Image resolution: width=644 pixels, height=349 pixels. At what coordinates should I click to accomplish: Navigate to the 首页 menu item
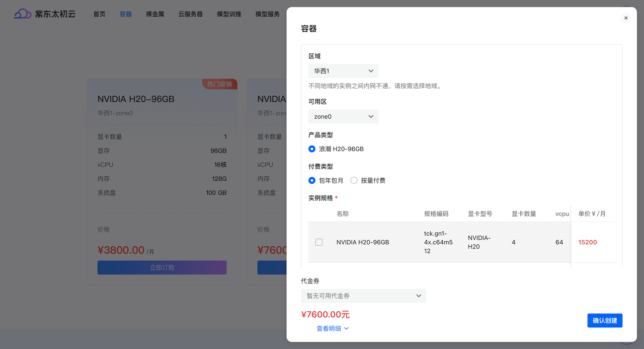click(99, 14)
